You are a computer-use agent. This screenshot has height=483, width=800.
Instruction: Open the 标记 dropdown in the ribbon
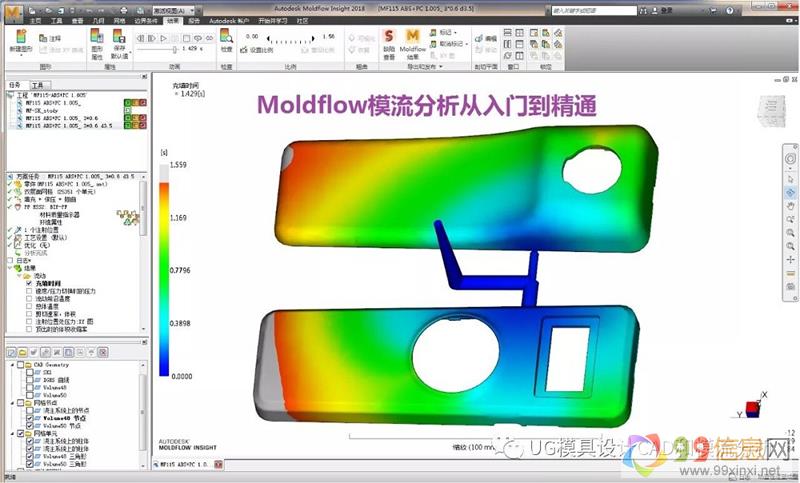(446, 32)
